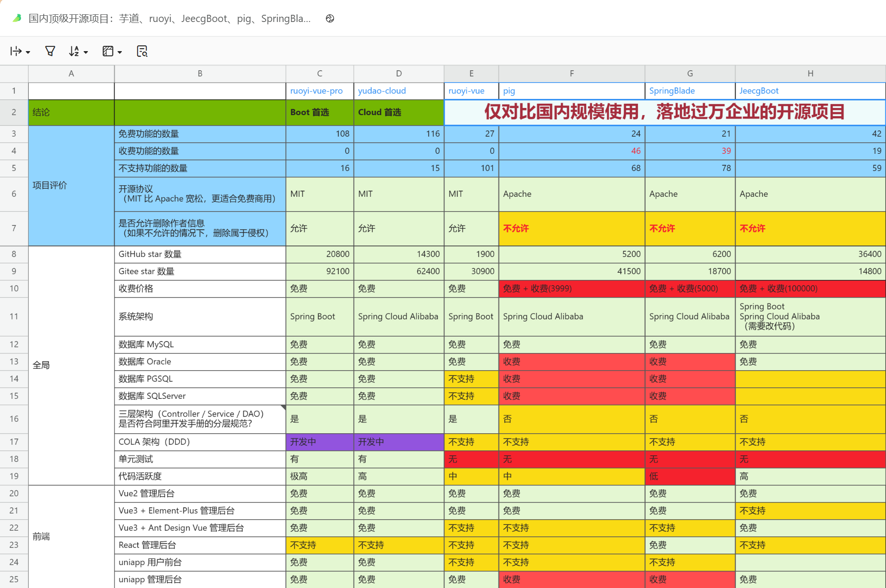Click the comment marker on cell B16
Screen dimensions: 886x588
coord(283,407)
